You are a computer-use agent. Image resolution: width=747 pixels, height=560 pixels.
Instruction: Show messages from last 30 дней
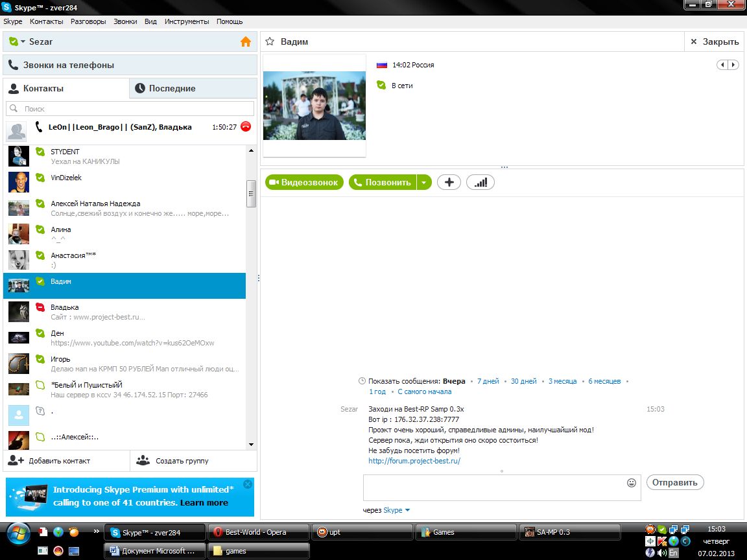point(523,381)
